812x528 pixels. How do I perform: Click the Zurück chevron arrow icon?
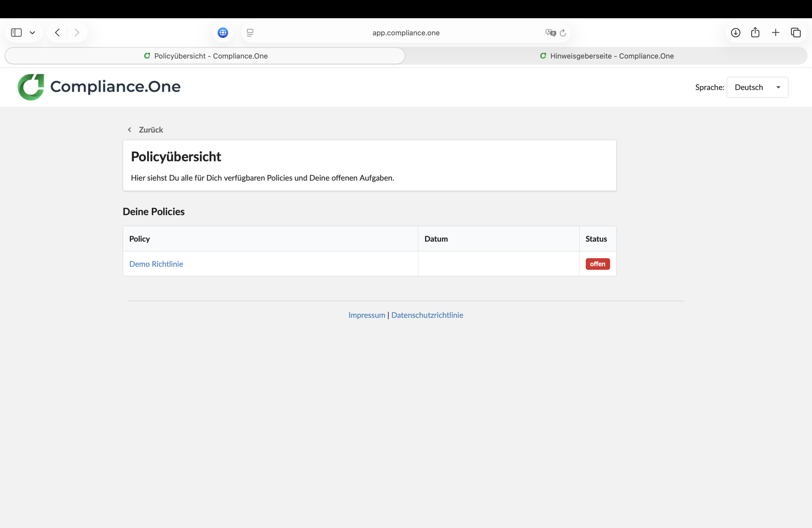coord(130,130)
